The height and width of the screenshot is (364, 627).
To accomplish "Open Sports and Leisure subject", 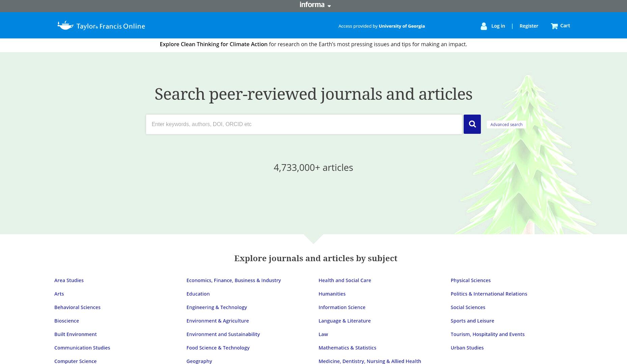I will 472,321.
